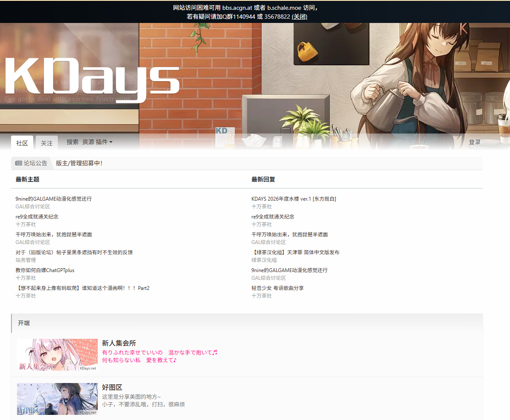Switch to the 社区 tab
This screenshot has width=510, height=420.
(x=22, y=143)
